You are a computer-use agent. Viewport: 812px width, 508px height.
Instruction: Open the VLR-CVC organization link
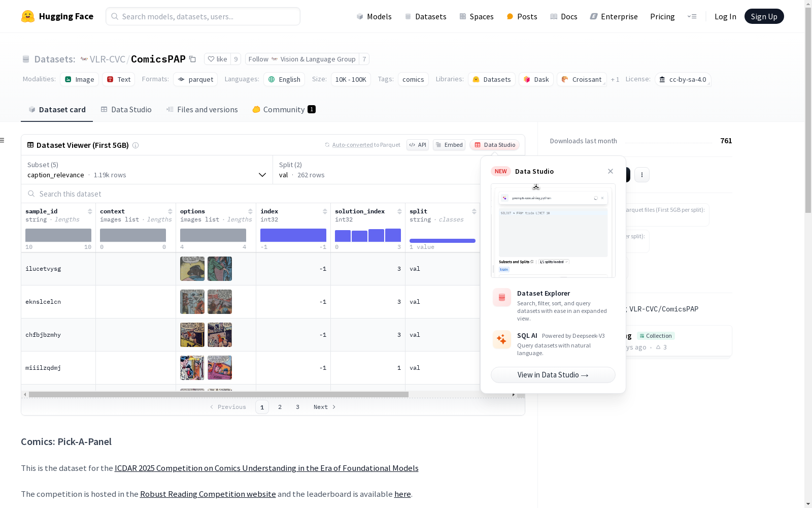pyautogui.click(x=107, y=59)
